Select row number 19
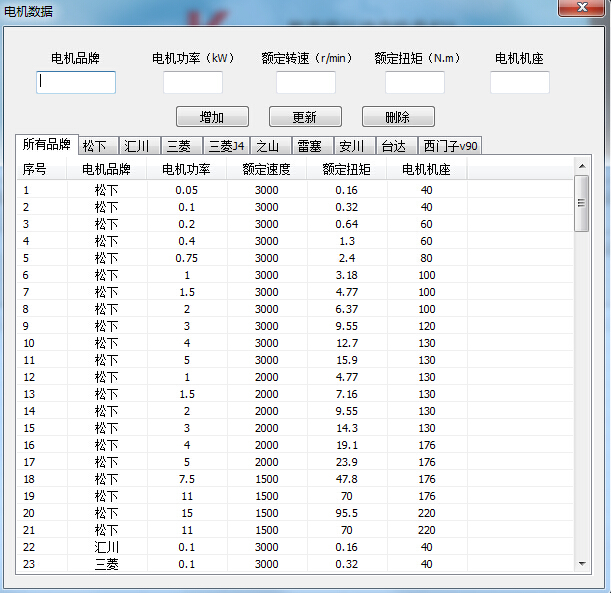Viewport: 611px width, 593px height. [295, 496]
